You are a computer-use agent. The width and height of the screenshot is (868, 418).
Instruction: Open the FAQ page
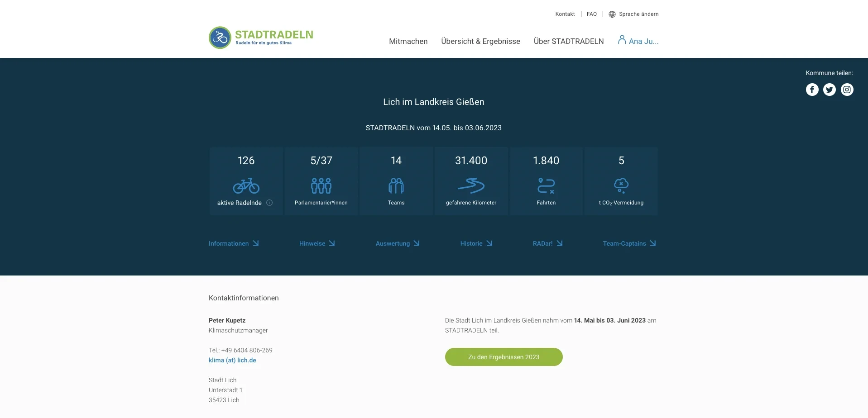[x=591, y=14]
